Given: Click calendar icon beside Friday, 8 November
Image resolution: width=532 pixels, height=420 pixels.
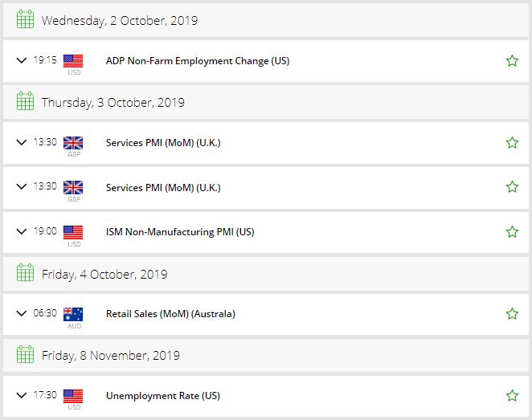Looking at the screenshot, I should tap(25, 355).
